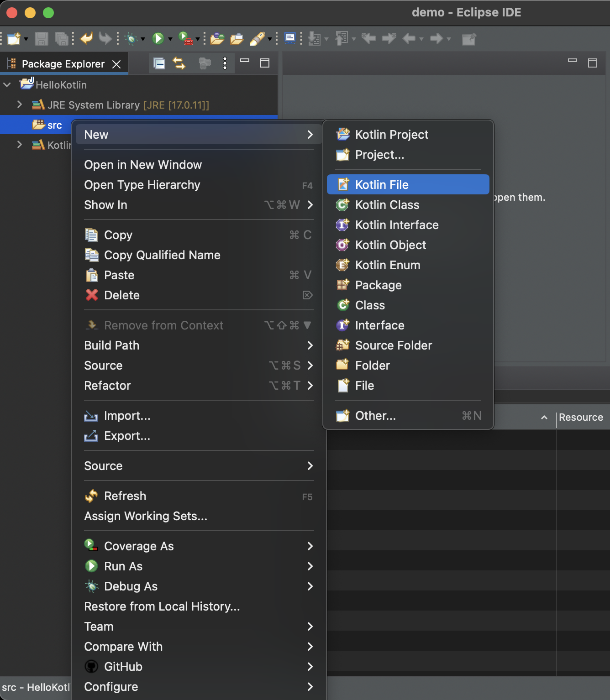Click the Forward navigation arrow icon
Image resolution: width=610 pixels, height=700 pixels.
[436, 38]
